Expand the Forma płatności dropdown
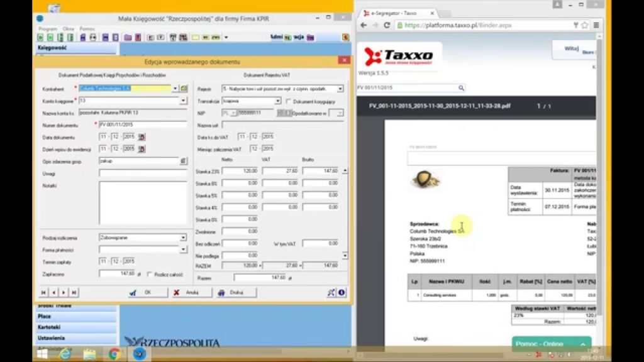Image resolution: width=644 pixels, height=362 pixels. point(183,250)
